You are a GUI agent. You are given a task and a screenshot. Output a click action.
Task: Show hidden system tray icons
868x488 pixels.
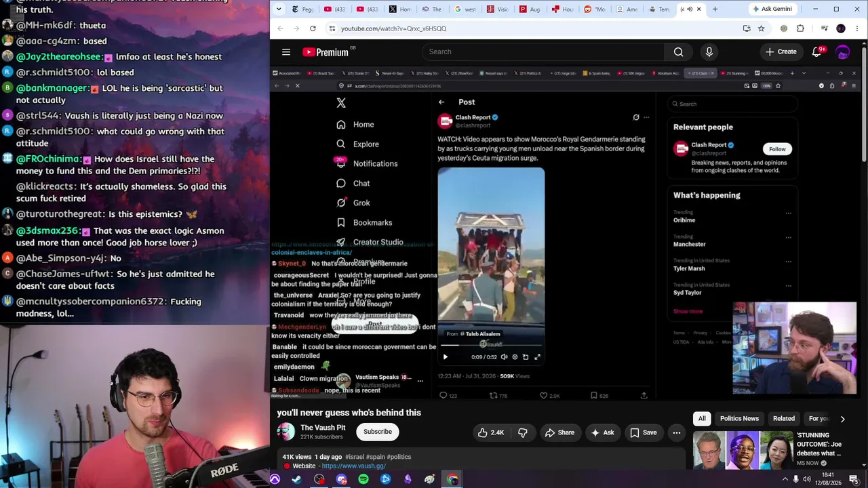785,480
